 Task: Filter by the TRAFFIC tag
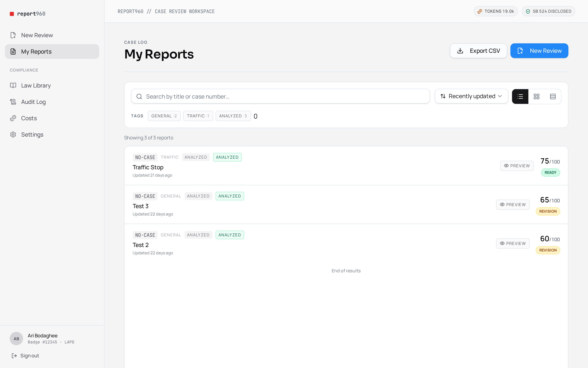click(x=198, y=116)
